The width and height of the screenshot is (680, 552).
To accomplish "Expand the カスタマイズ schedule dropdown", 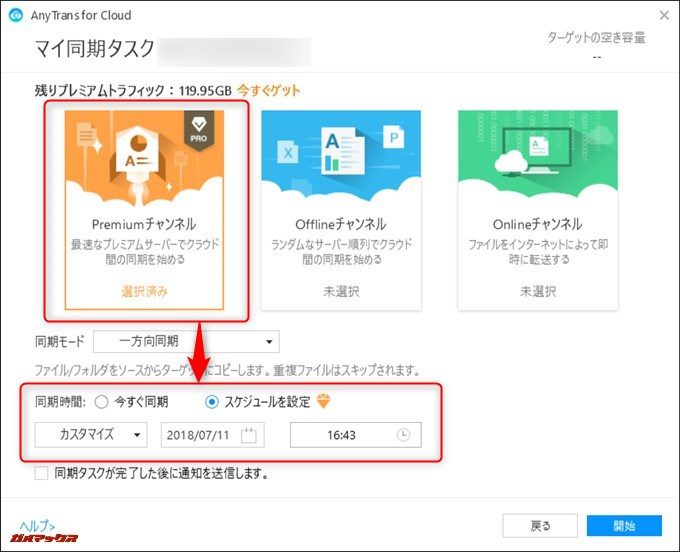I will [x=90, y=435].
